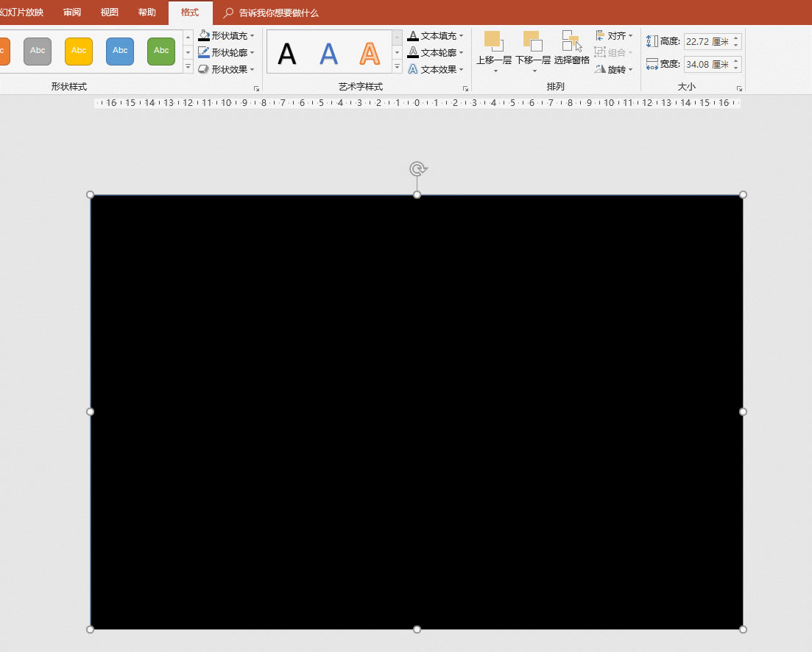The image size is (812, 652).
Task: Switch to the 视图 view tab
Action: click(109, 12)
